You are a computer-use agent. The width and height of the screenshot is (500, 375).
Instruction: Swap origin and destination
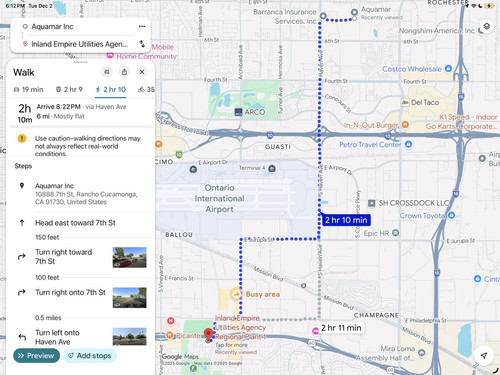[142, 44]
